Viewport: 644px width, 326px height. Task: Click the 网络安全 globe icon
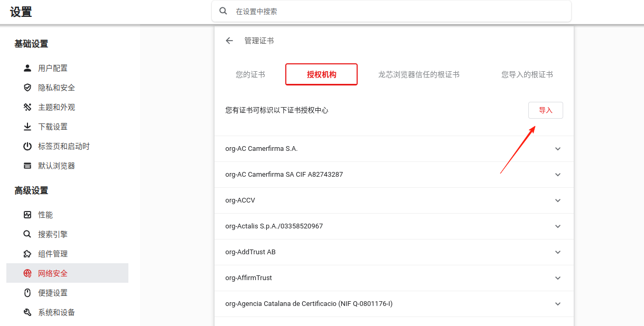click(x=27, y=273)
